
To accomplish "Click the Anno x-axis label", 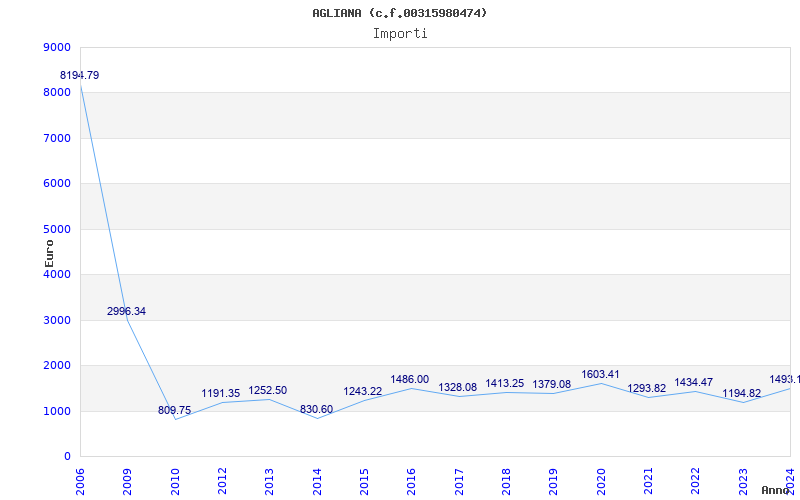I will click(776, 490).
